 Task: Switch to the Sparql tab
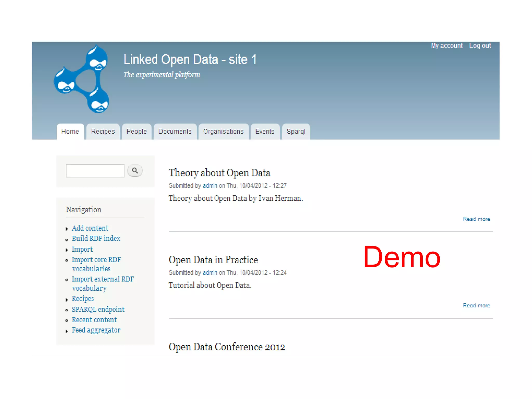(x=296, y=132)
